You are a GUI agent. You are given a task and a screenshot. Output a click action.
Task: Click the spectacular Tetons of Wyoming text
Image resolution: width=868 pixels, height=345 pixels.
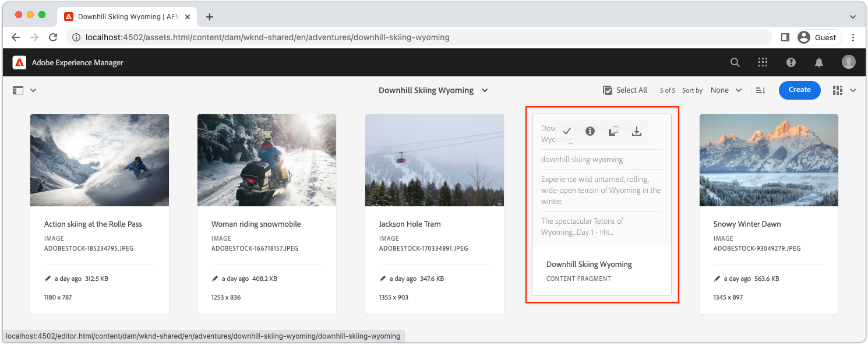pos(583,226)
